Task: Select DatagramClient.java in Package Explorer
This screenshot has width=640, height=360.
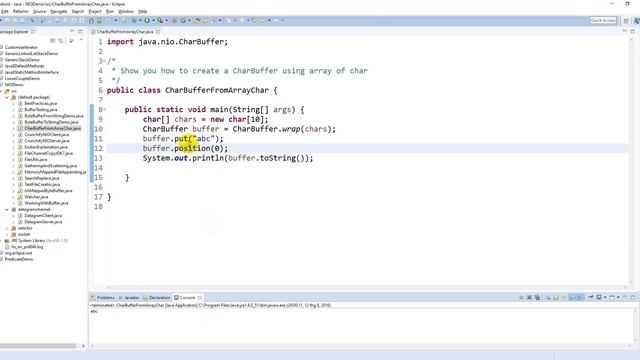Action: tap(43, 216)
